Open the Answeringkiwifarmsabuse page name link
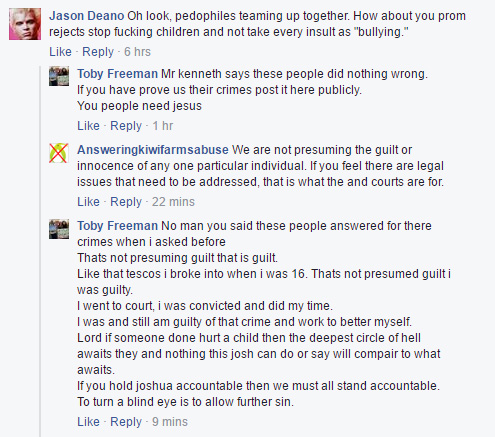495x437 pixels. pos(153,150)
